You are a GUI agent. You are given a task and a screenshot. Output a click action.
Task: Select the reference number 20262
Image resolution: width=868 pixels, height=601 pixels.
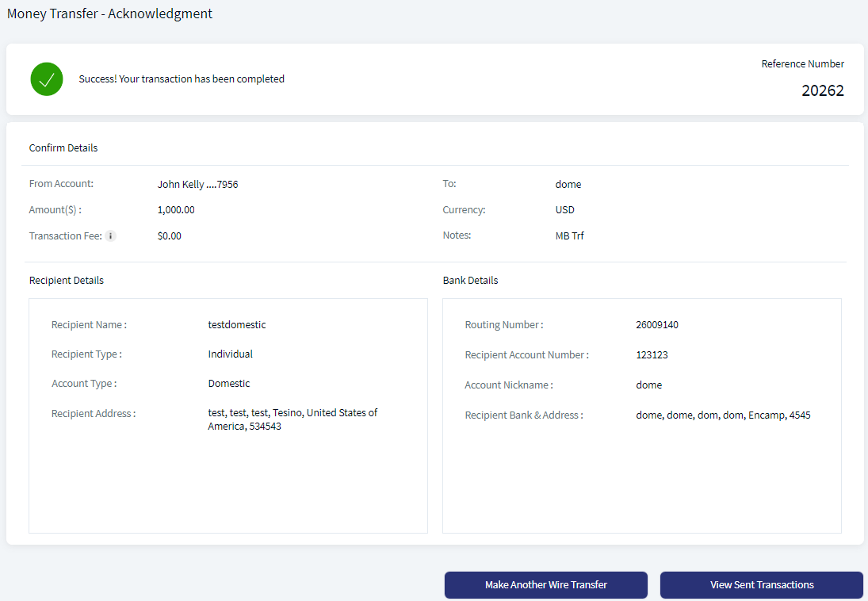coord(823,91)
